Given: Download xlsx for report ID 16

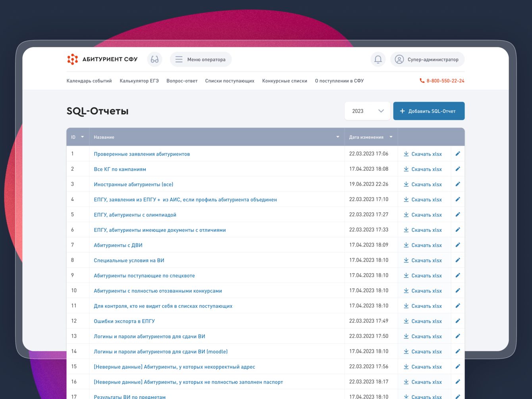Looking at the screenshot, I should click(x=423, y=382).
